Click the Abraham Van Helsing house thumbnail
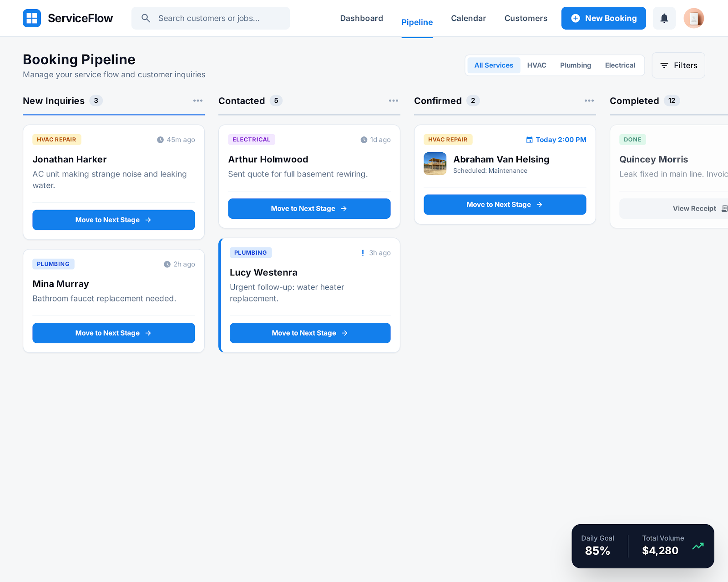 [435, 164]
